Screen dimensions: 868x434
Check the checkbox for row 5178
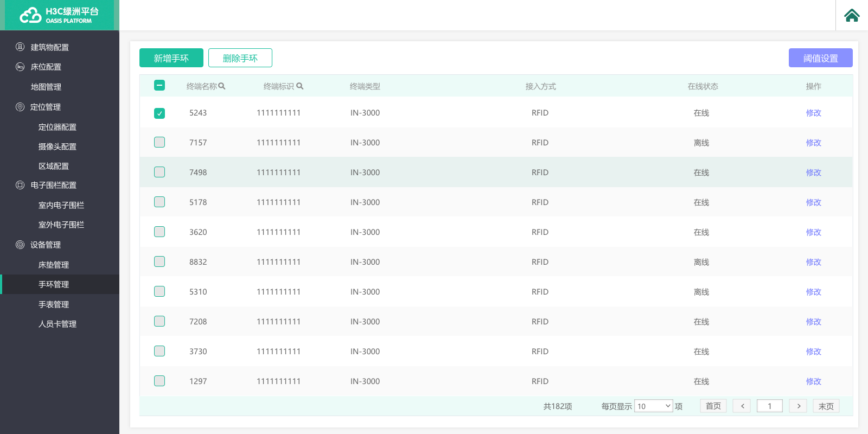159,202
